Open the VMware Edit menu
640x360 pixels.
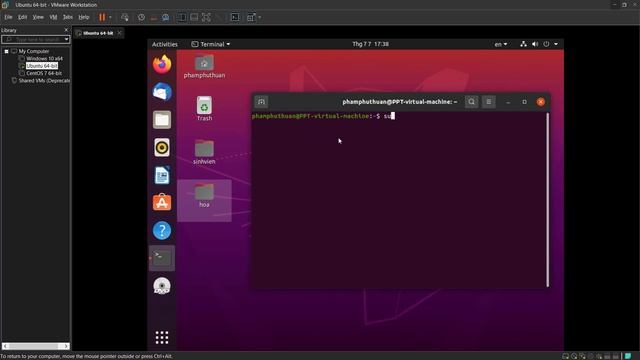pos(22,17)
